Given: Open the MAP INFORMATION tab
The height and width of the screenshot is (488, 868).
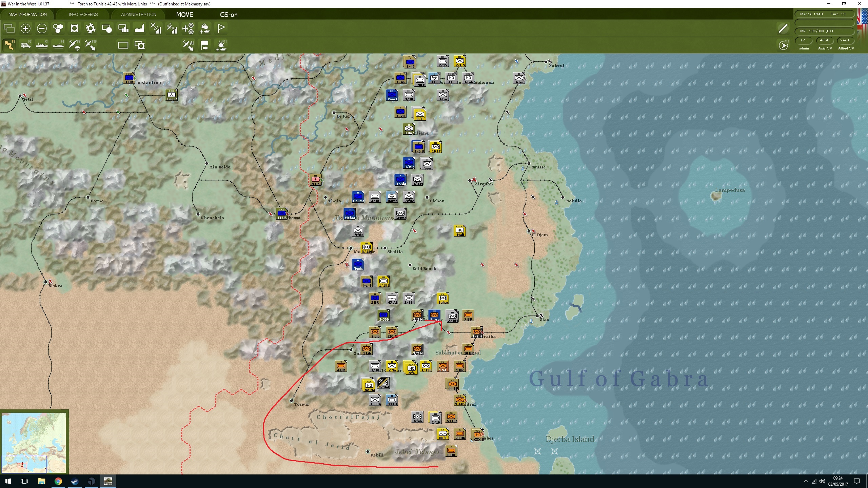Looking at the screenshot, I should click(27, 14).
